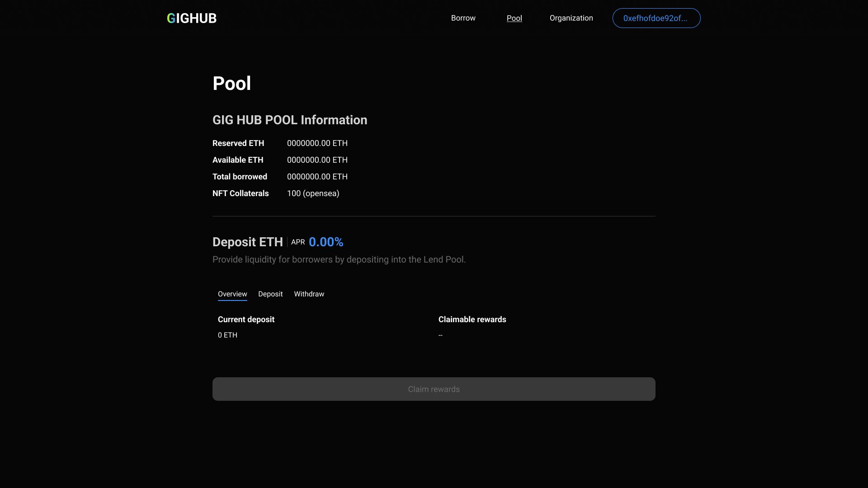
Task: Click the GIG HUB POOL Information heading
Action: pos(290,120)
